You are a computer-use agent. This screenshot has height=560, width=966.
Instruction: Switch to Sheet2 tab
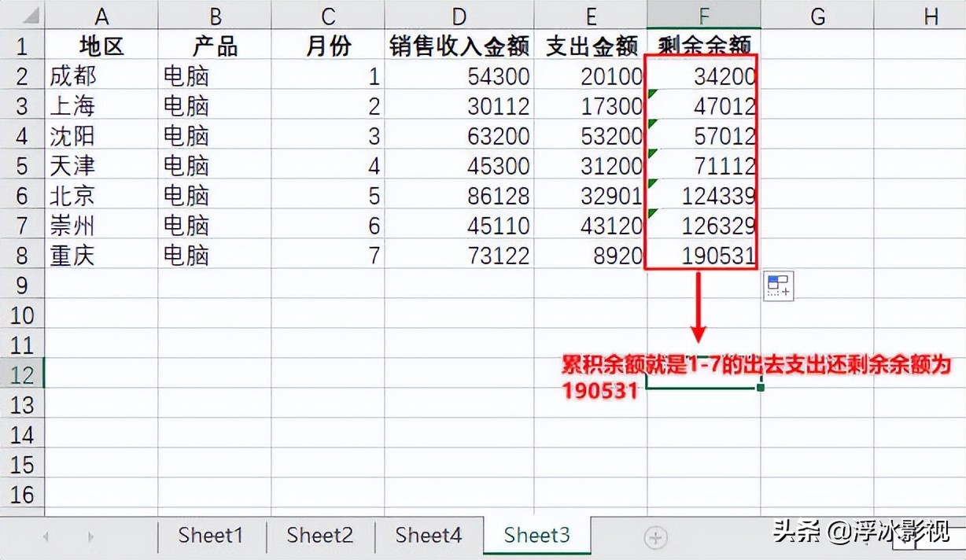[x=319, y=536]
